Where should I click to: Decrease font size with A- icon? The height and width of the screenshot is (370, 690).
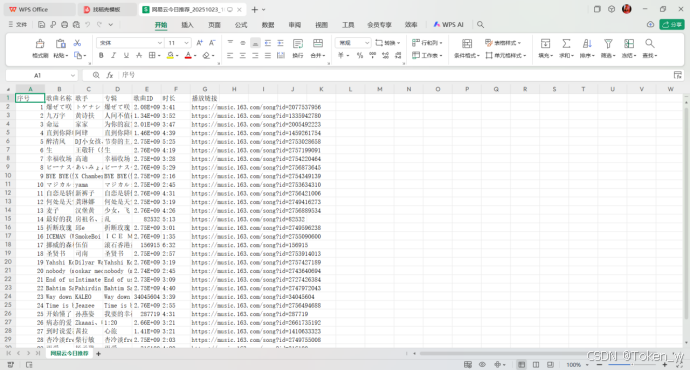click(212, 43)
